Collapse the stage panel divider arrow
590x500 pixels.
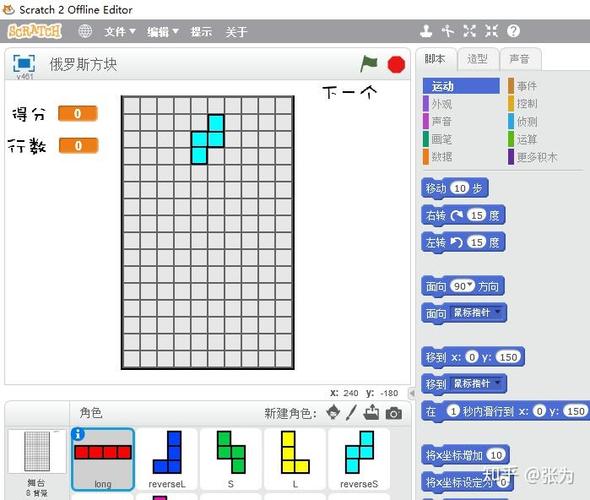[x=412, y=393]
